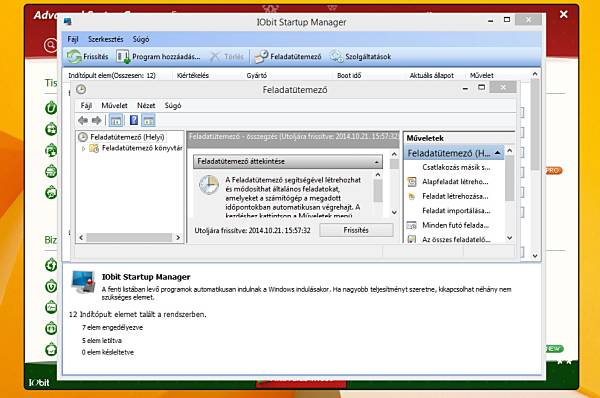Screen dimensions: 600x398
Task: Click Feladat létrehozása... action
Action: pos(455,196)
